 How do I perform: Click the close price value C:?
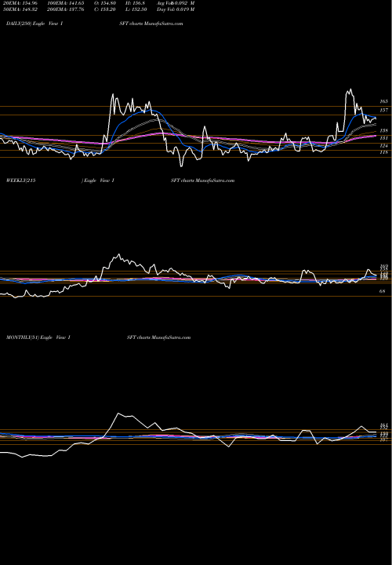click(105, 9)
